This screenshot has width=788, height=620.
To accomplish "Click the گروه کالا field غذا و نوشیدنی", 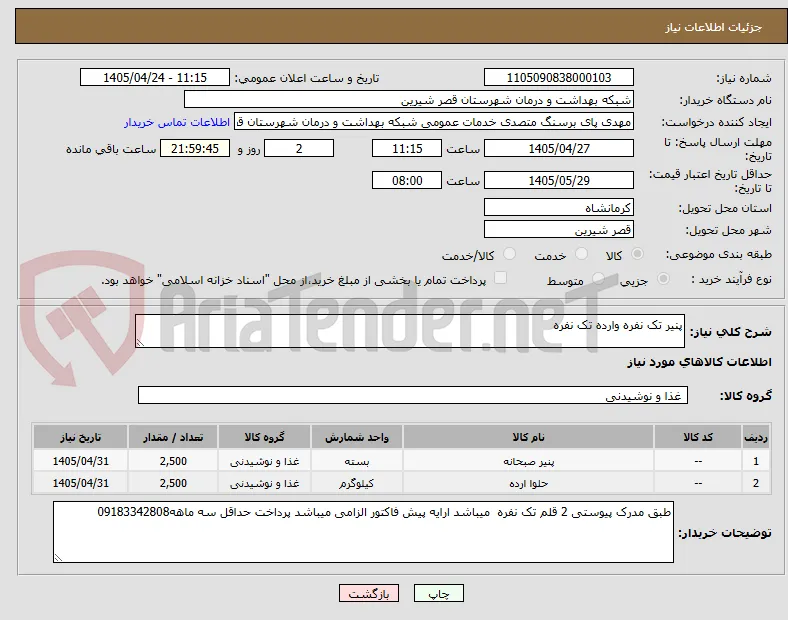I will (413, 395).
